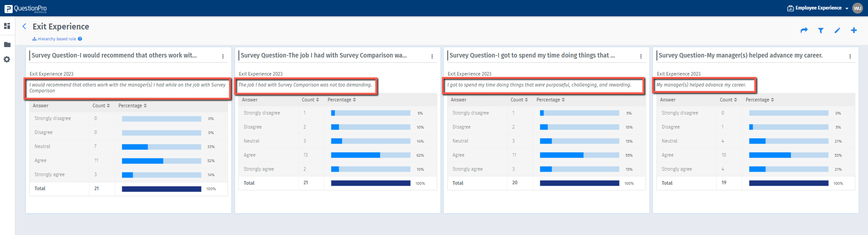Click title 'Survey Question-I got to spend my time doing things that ...'
The image size is (868, 235).
532,55
